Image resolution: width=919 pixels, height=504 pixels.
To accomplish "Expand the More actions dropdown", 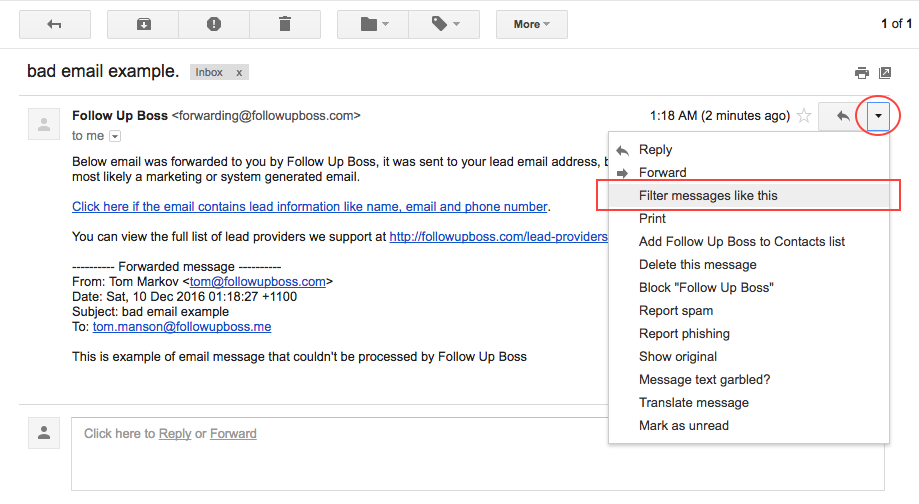I will (531, 24).
